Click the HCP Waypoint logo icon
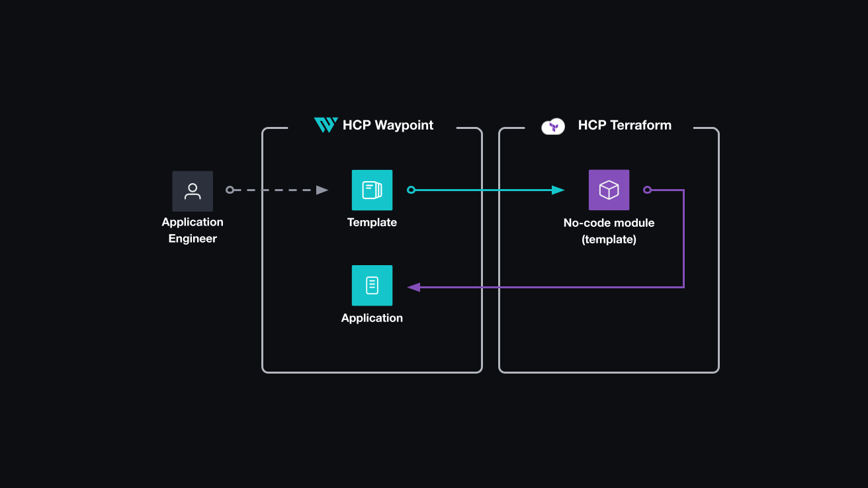 click(325, 125)
